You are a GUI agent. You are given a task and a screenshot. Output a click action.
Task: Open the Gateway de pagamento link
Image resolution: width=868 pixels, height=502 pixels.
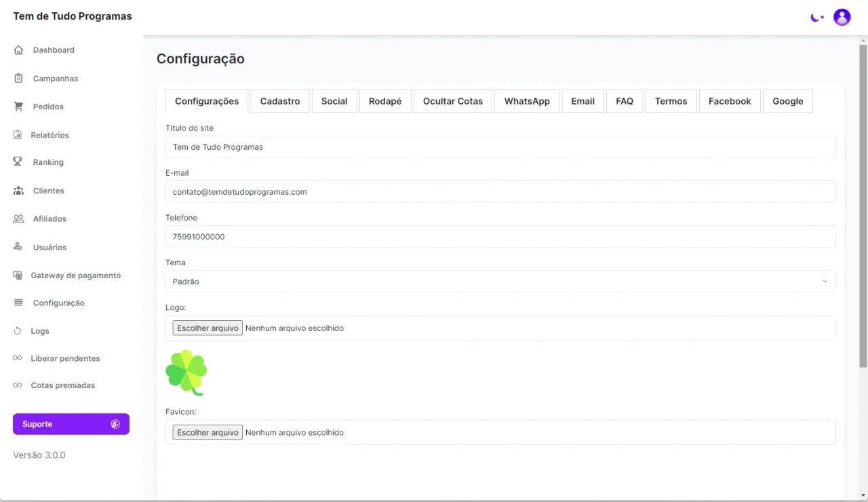coord(75,275)
